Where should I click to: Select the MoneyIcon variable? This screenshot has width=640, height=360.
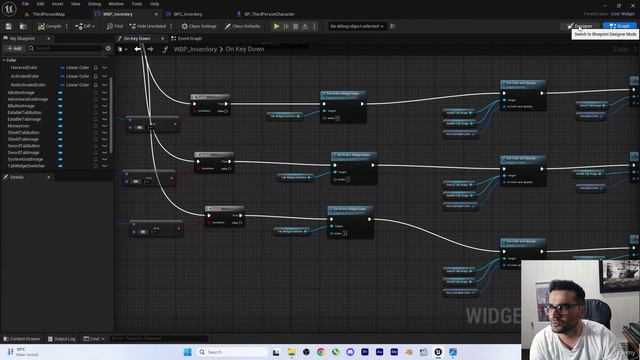18,126
